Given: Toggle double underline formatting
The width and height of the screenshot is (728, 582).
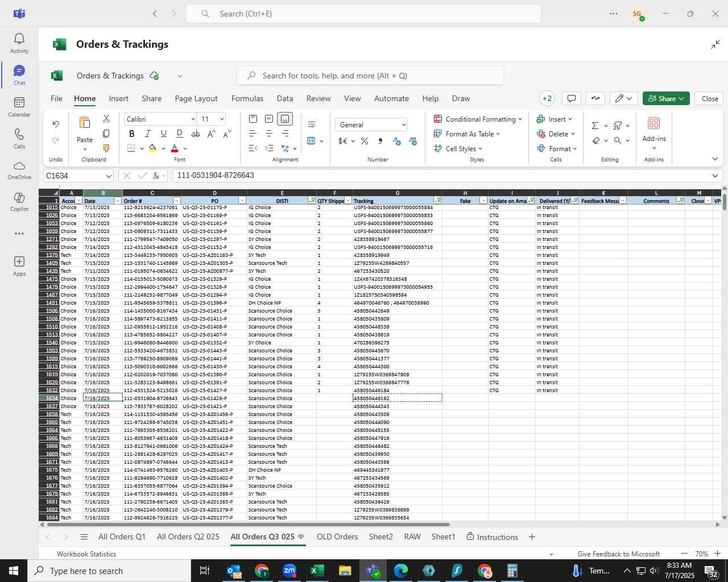Looking at the screenshot, I should pos(180,134).
